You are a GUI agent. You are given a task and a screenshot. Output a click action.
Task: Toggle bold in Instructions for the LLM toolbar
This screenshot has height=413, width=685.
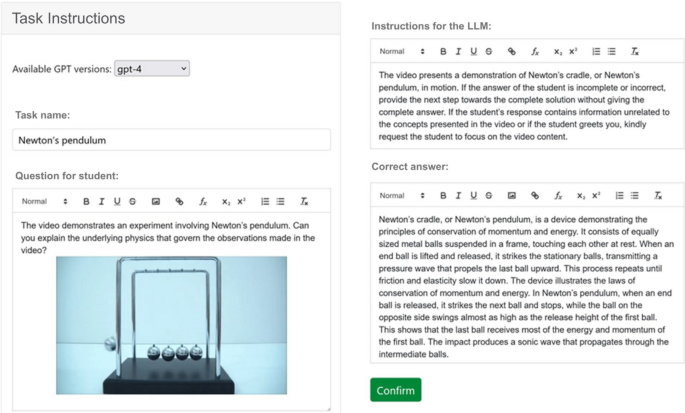[x=443, y=52]
